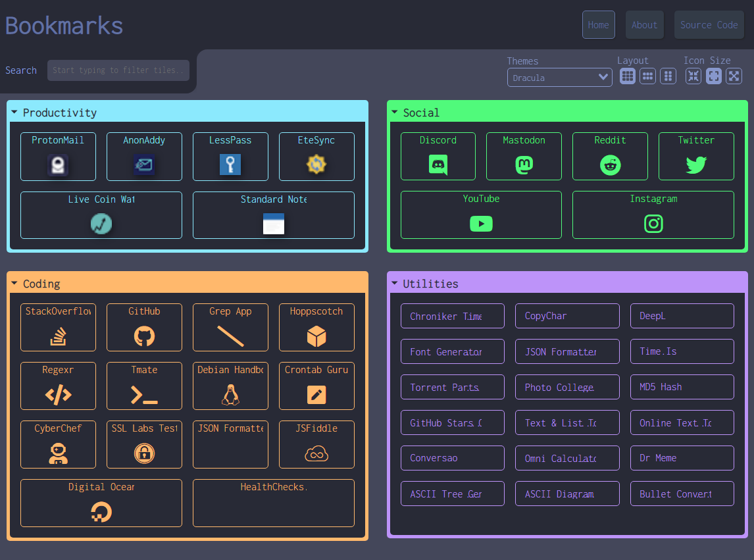This screenshot has width=754, height=560.
Task: Open the Source Code nav link
Action: point(709,25)
